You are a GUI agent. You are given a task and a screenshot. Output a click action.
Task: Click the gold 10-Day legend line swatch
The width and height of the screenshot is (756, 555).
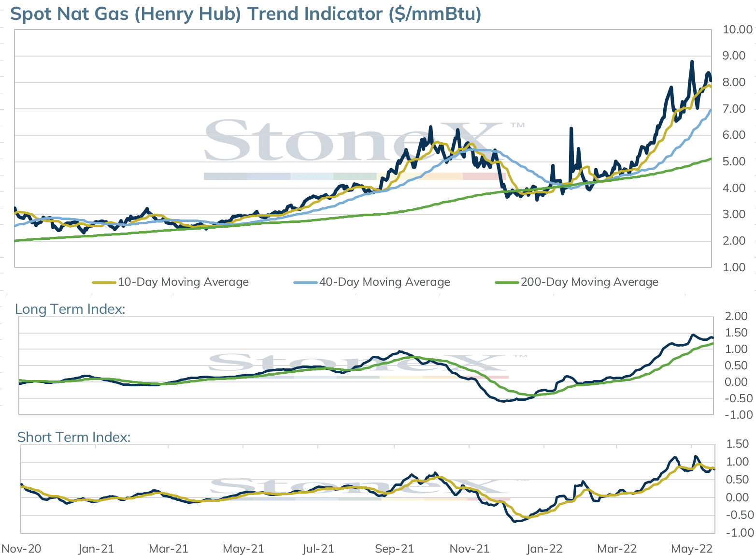click(104, 282)
